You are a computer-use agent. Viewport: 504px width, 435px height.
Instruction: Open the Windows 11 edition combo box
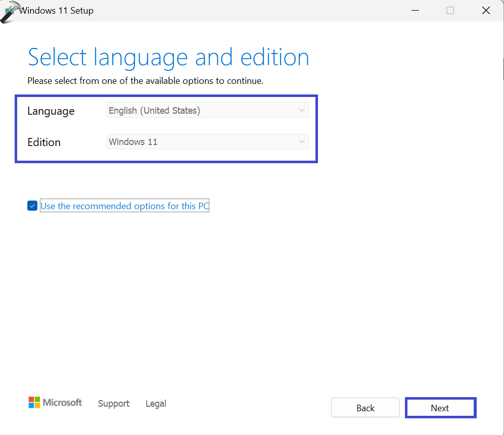pos(202,141)
